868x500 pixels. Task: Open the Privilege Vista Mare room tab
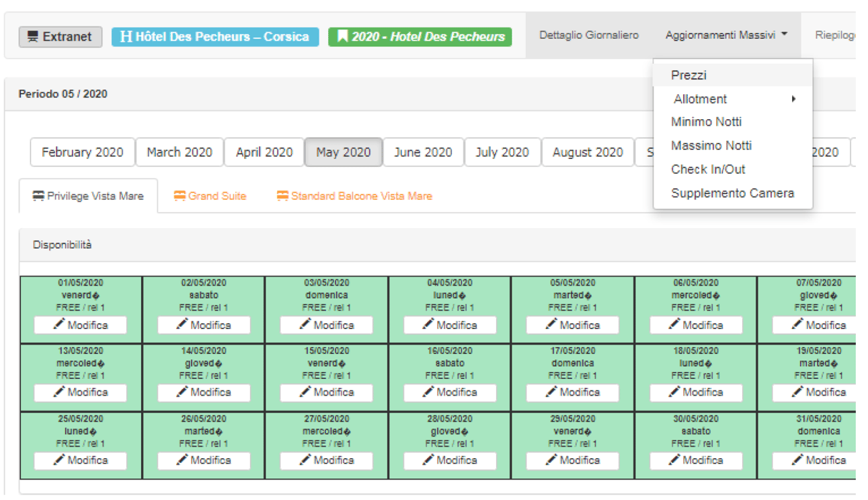point(88,196)
